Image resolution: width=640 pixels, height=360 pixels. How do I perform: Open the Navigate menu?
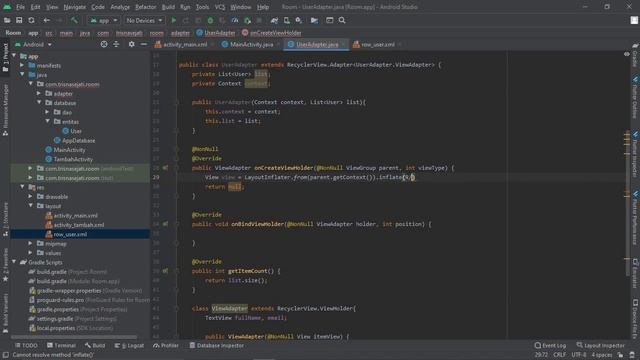[x=75, y=7]
